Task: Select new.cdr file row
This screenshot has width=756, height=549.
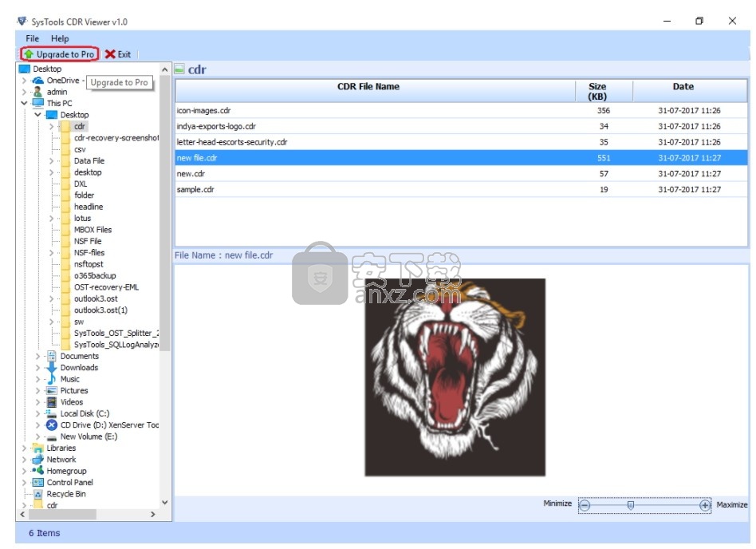Action: click(462, 174)
